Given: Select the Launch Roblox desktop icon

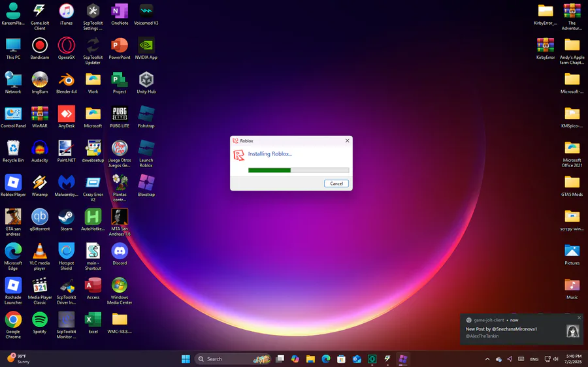Looking at the screenshot, I should (146, 154).
